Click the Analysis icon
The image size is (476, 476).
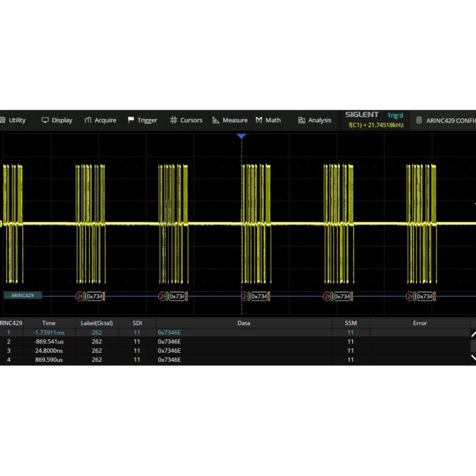point(301,120)
